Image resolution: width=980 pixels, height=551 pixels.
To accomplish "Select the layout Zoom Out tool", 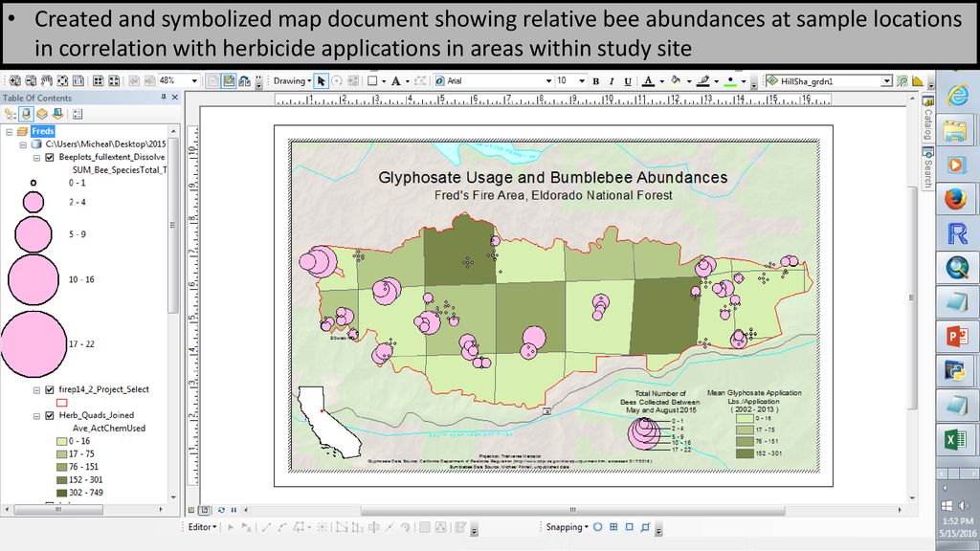I will pyautogui.click(x=31, y=80).
